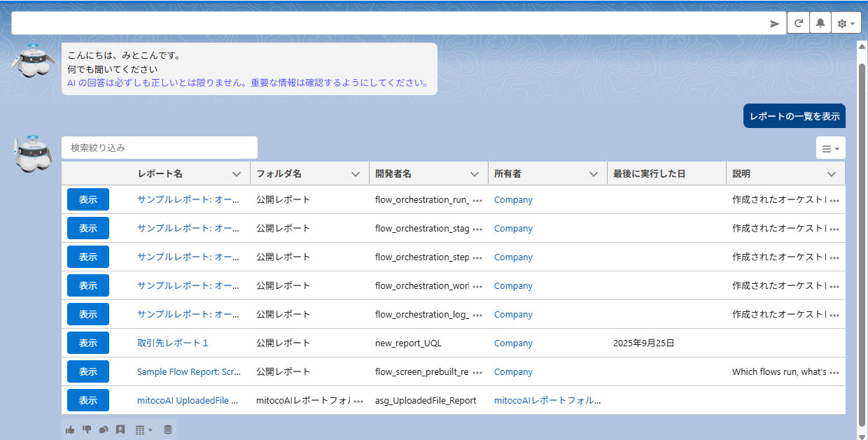Click 表示 for the mitocoAI UploadedFile report
This screenshot has height=440, width=868.
(x=87, y=400)
